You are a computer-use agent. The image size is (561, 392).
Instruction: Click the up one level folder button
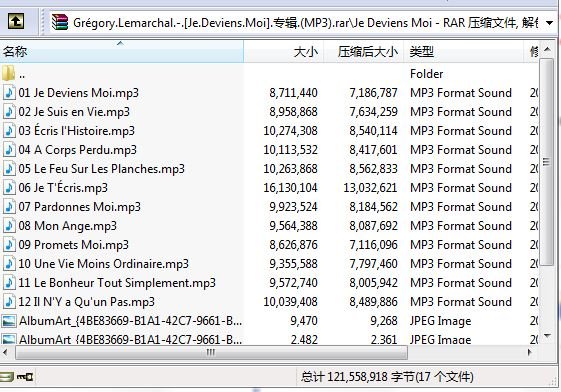click(16, 22)
